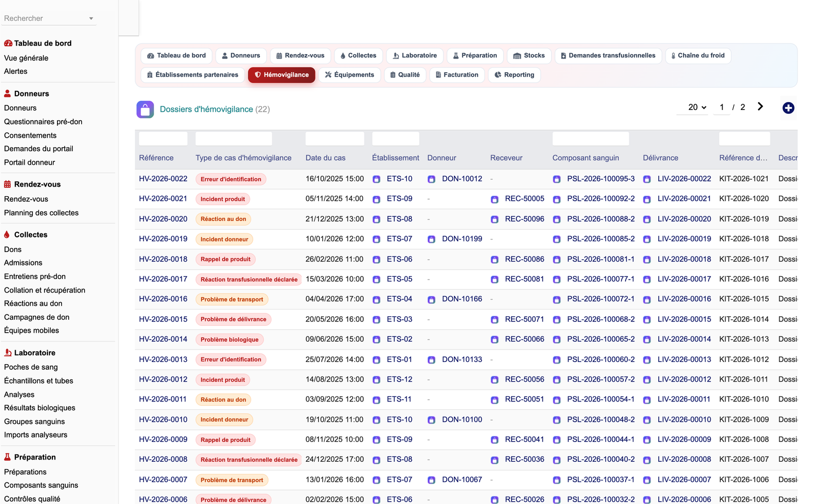Open record HV-2026-0017
The image size is (815, 504).
[x=163, y=279]
